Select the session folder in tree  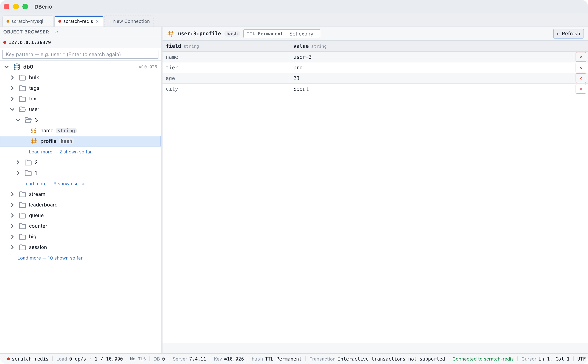(38, 247)
